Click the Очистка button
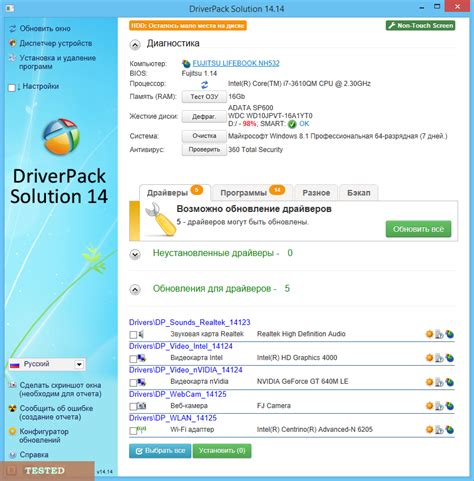474x481 pixels. tap(204, 136)
